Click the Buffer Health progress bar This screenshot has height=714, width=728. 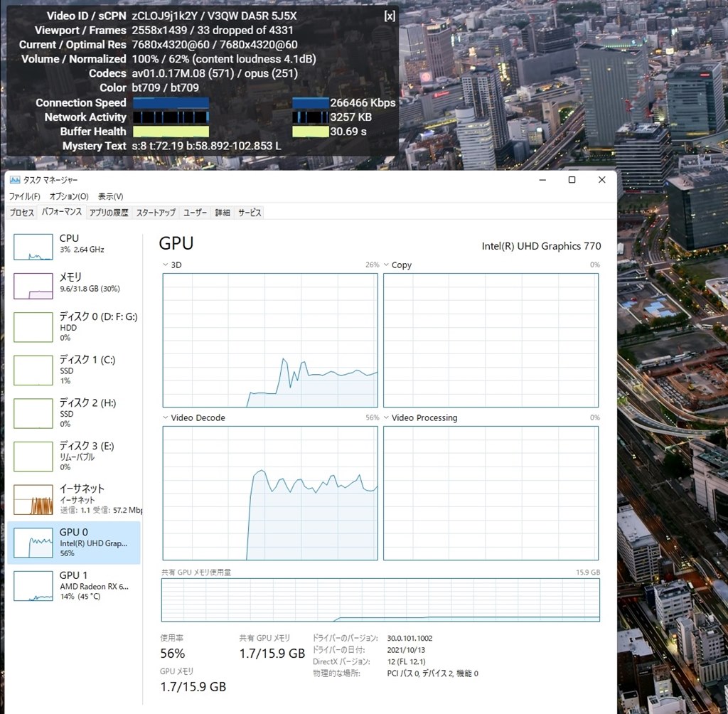click(x=171, y=132)
